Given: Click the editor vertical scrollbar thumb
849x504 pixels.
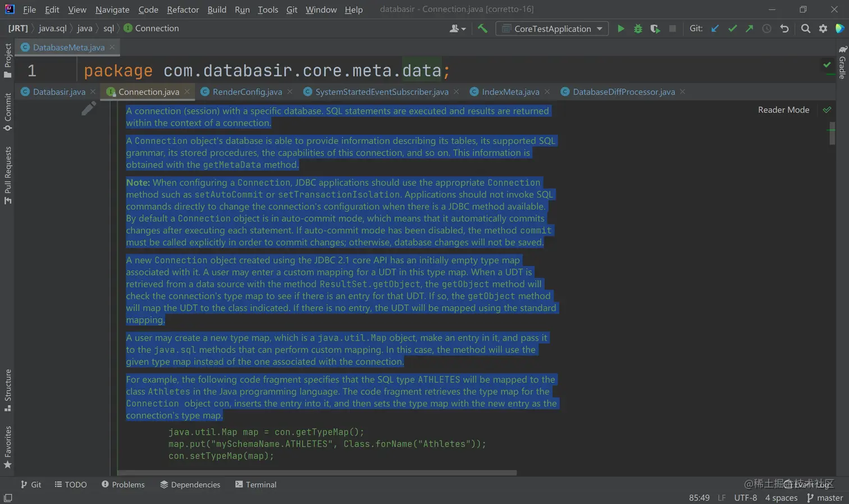Looking at the screenshot, I should tap(832, 133).
